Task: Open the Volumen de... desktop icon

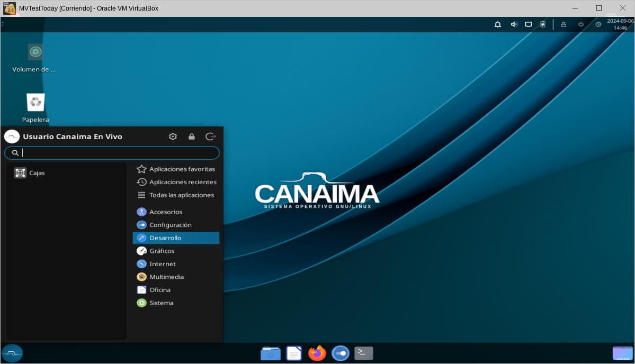Action: coord(35,58)
